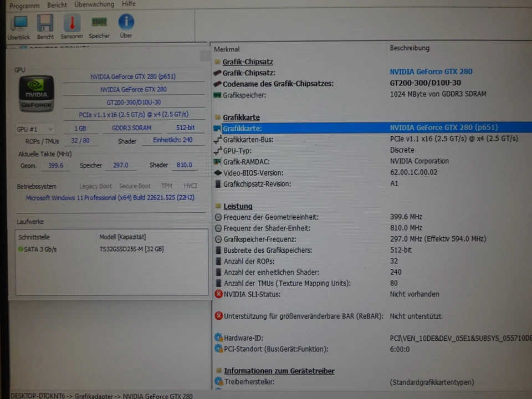Click the monitor icon next to GPU-Typ
532x399 pixels.
point(218,150)
